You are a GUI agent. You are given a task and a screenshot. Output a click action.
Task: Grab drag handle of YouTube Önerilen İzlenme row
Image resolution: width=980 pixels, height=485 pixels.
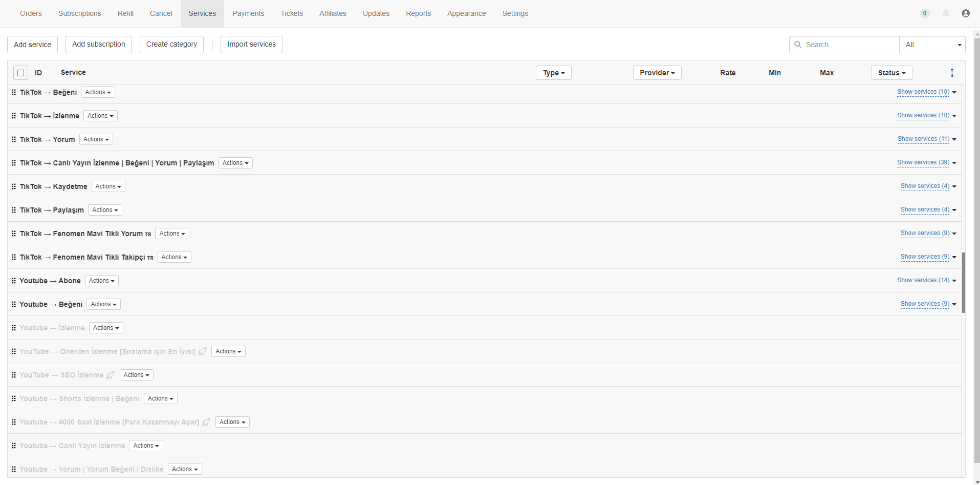coord(14,351)
